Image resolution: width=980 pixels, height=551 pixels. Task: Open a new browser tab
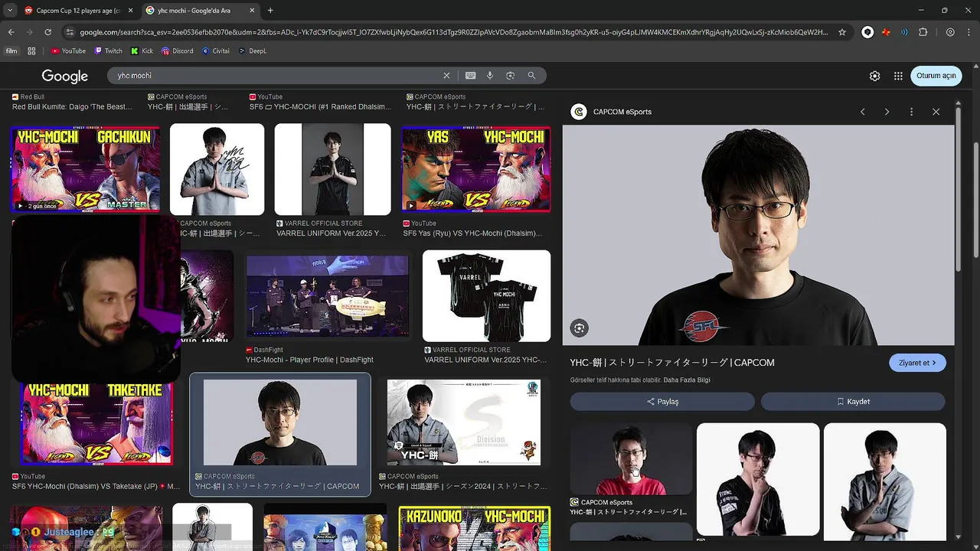[x=270, y=10]
